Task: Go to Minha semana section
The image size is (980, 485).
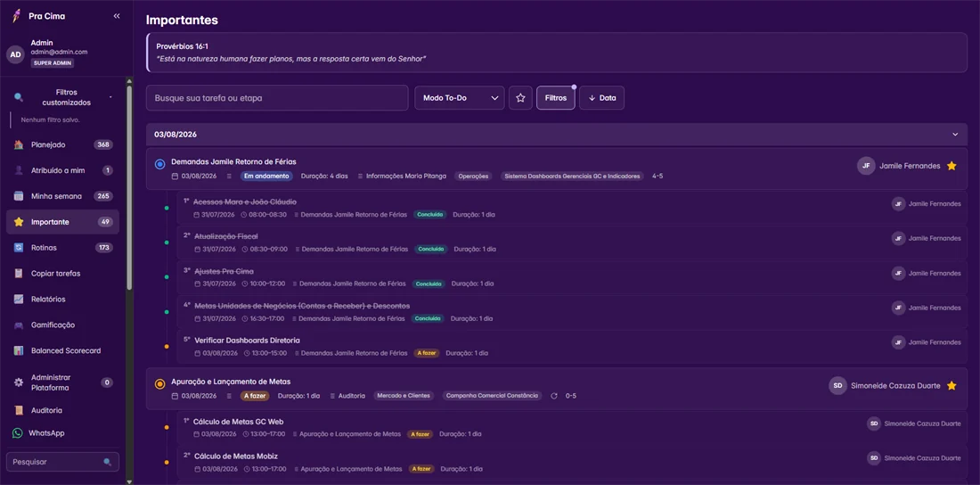Action: 62,196
